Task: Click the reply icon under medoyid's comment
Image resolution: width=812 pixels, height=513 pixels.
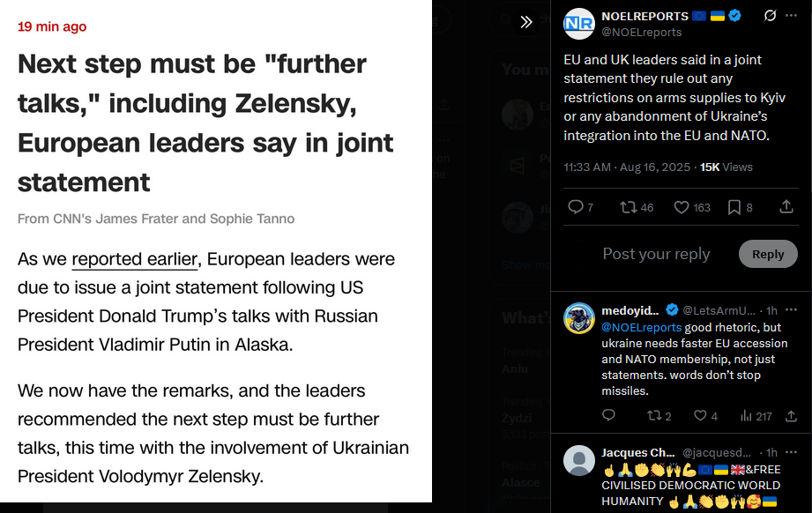Action: (608, 415)
